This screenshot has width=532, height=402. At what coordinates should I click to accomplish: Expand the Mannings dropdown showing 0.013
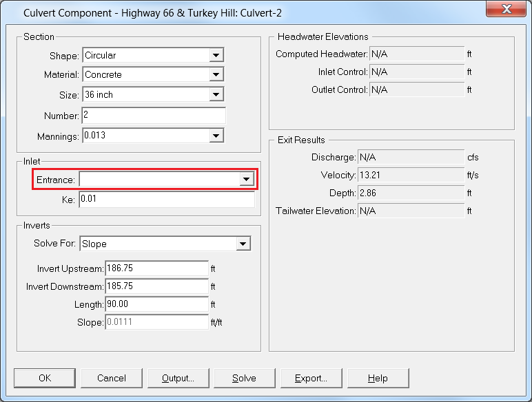153,136
